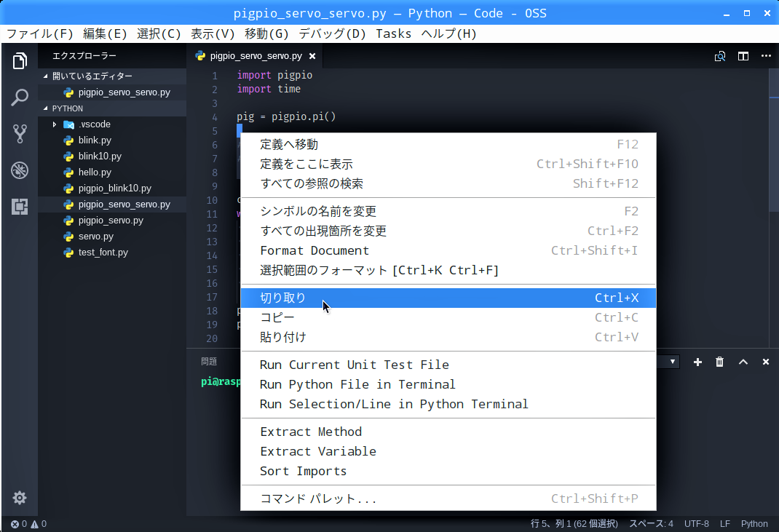
Task: Select コピー (Copy) in context menu
Action: [x=448, y=317]
